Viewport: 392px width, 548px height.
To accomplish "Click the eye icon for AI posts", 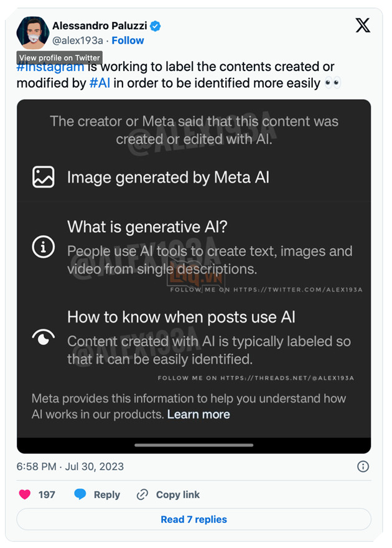I will pos(44,338).
